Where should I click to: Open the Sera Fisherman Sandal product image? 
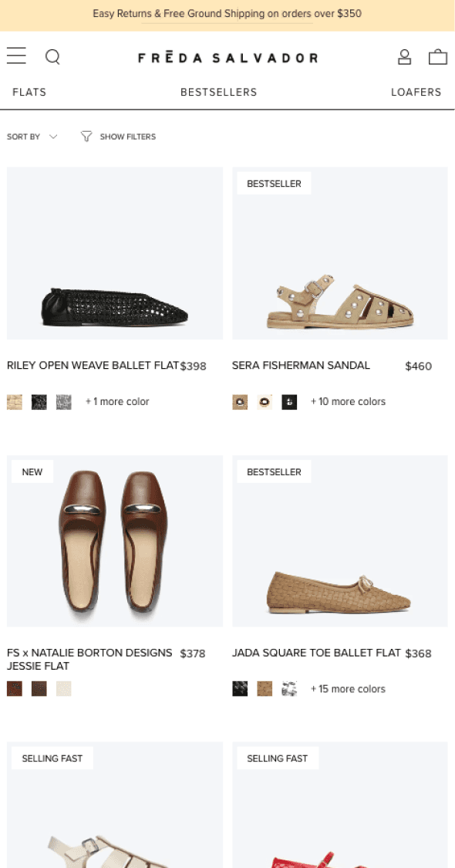[x=340, y=253]
